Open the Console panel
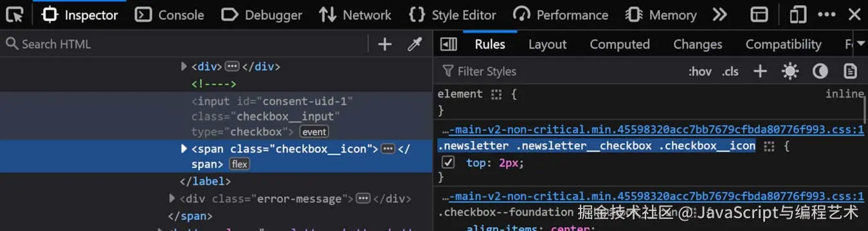This screenshot has height=231, width=868. (x=170, y=15)
